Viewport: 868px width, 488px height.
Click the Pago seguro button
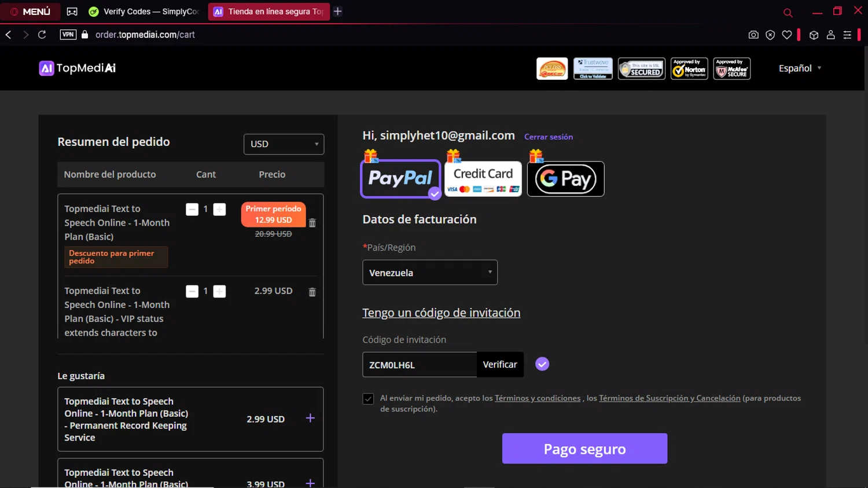click(584, 449)
